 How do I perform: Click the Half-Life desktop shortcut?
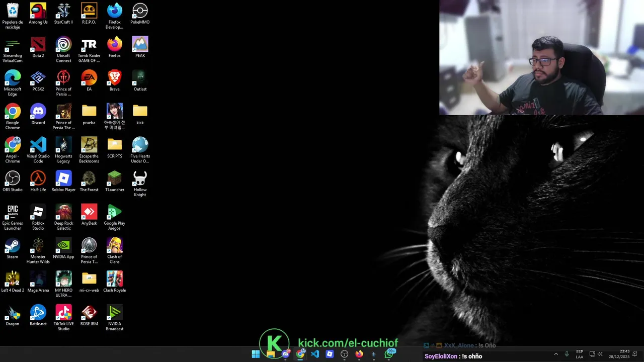click(x=38, y=181)
